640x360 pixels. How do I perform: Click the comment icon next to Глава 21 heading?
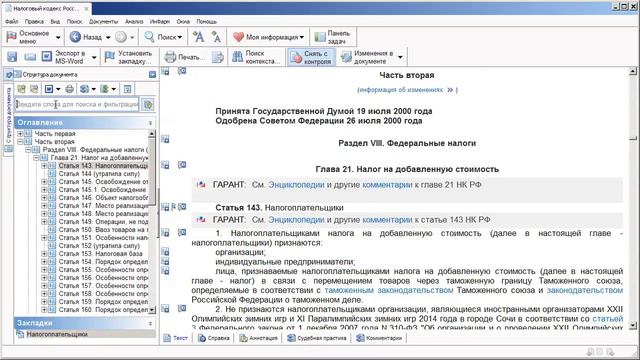pos(182,165)
